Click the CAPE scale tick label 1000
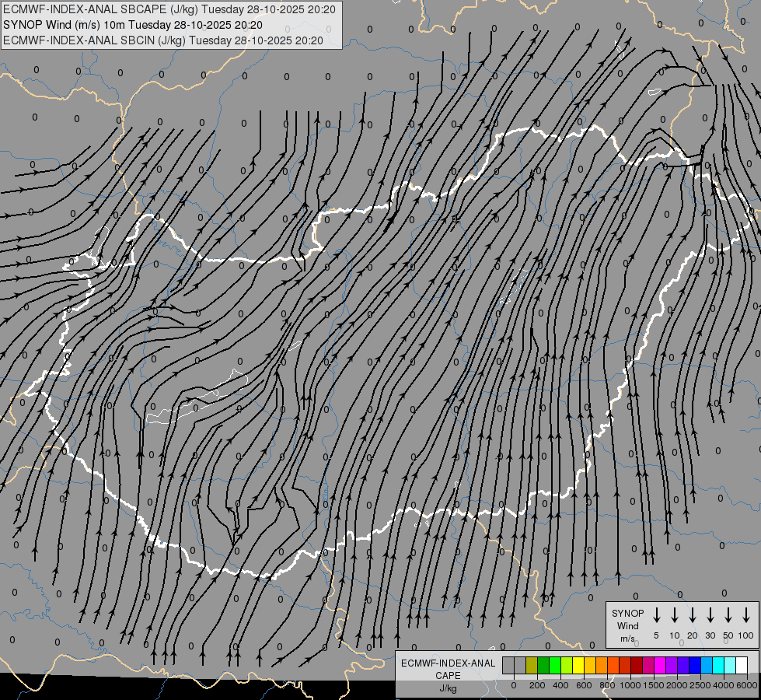Screen dimensions: 761x700 pyautogui.click(x=630, y=685)
